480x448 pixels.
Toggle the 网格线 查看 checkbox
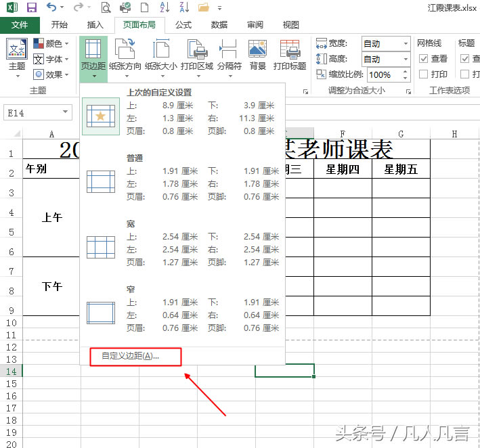pos(423,59)
